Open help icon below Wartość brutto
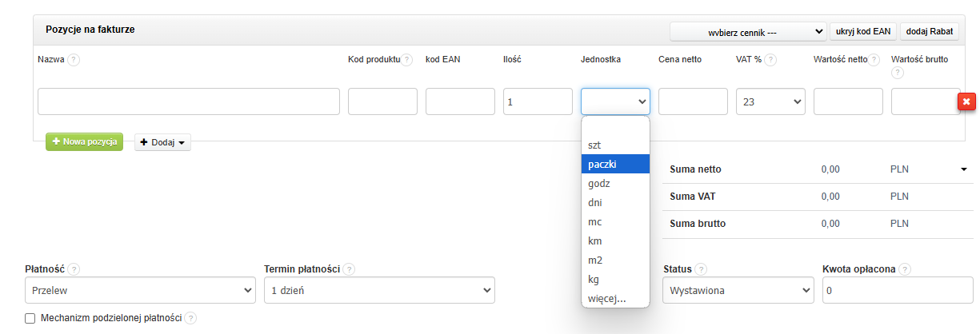This screenshot has width=980, height=334. tap(897, 73)
